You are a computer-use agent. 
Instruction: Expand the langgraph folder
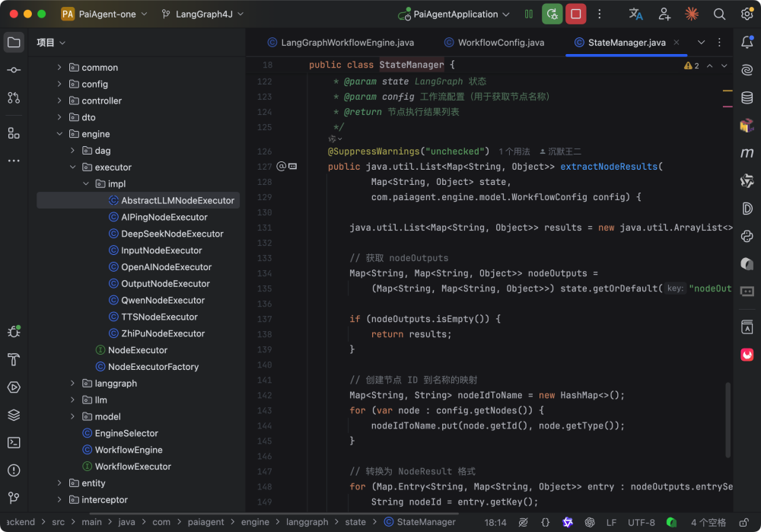point(73,384)
